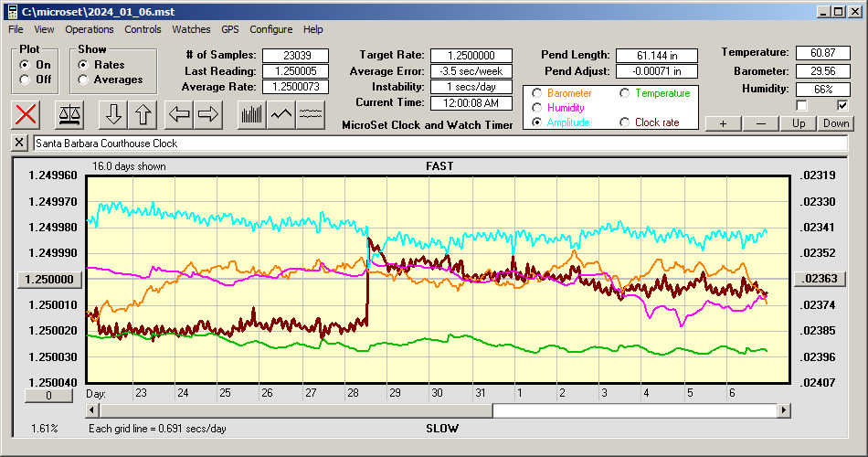
Task: Click the Last Reading value field
Action: [x=296, y=71]
